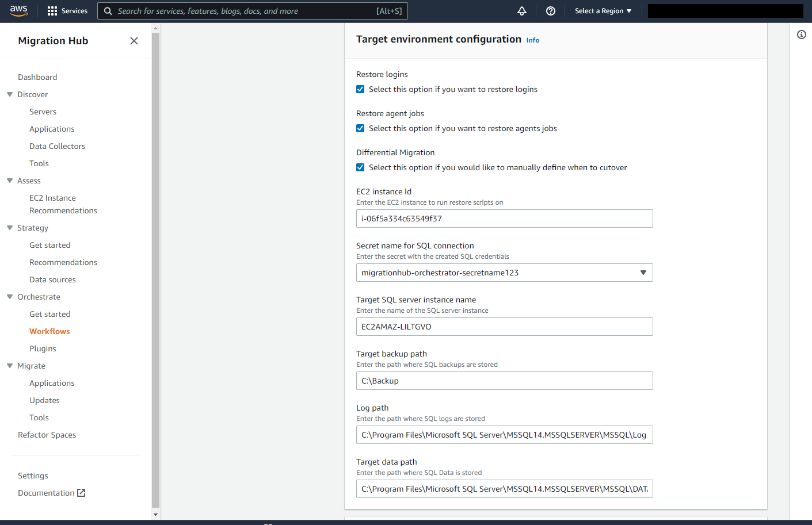
Task: Collapse the Orchestrate section
Action: pyautogui.click(x=10, y=297)
